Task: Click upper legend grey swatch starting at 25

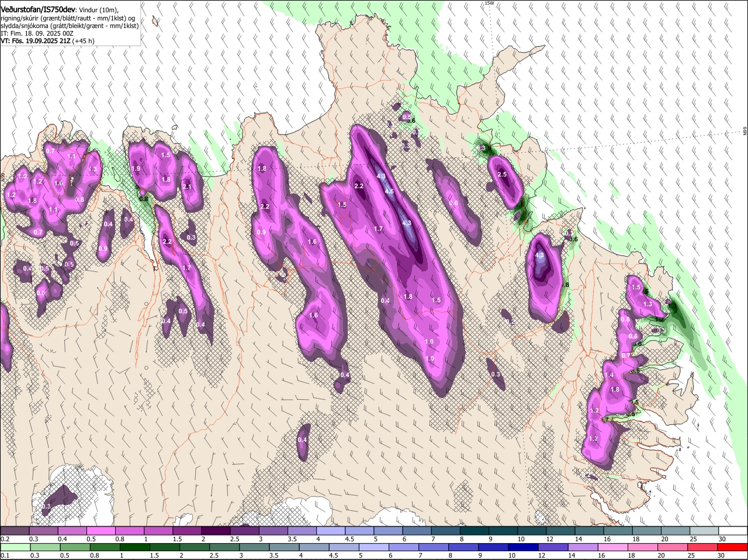Action: 704,531
